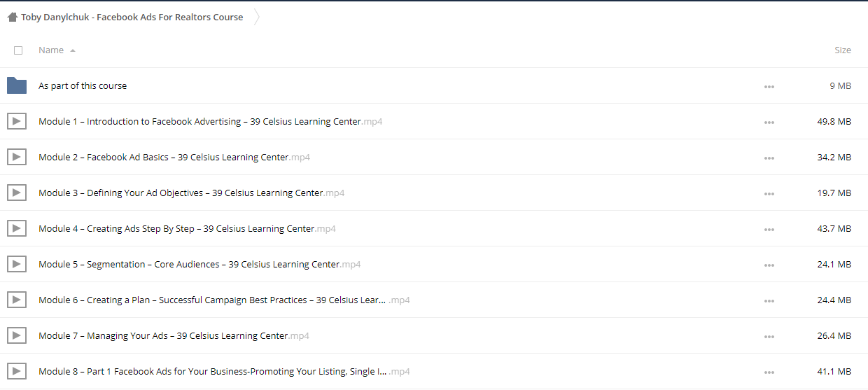This screenshot has height=390, width=868.
Task: Click the video icon for Module 4
Action: (x=17, y=228)
